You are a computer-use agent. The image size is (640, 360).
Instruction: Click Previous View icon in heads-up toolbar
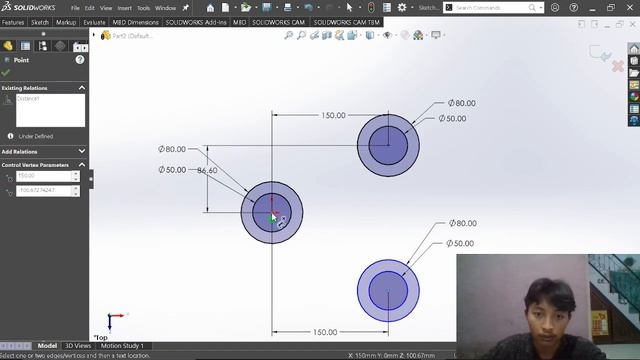tap(314, 36)
